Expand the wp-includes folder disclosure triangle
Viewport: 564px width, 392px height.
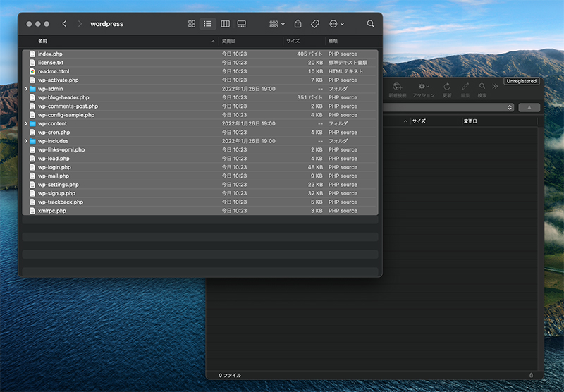(x=26, y=141)
